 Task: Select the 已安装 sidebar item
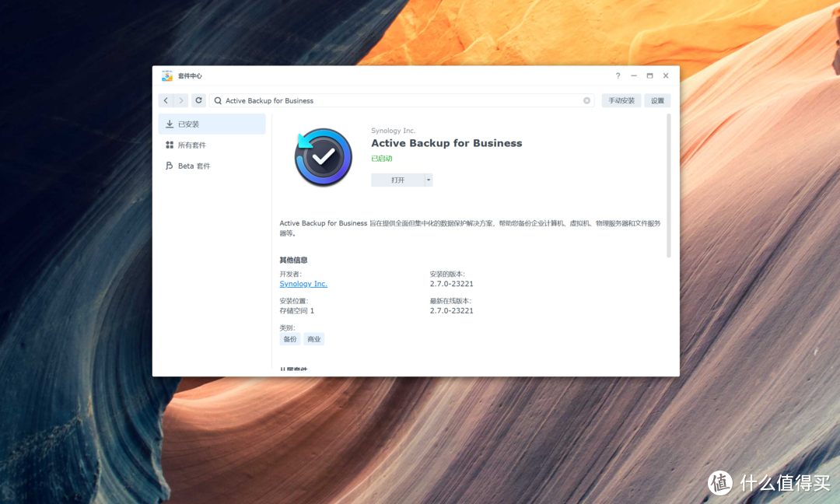click(212, 124)
